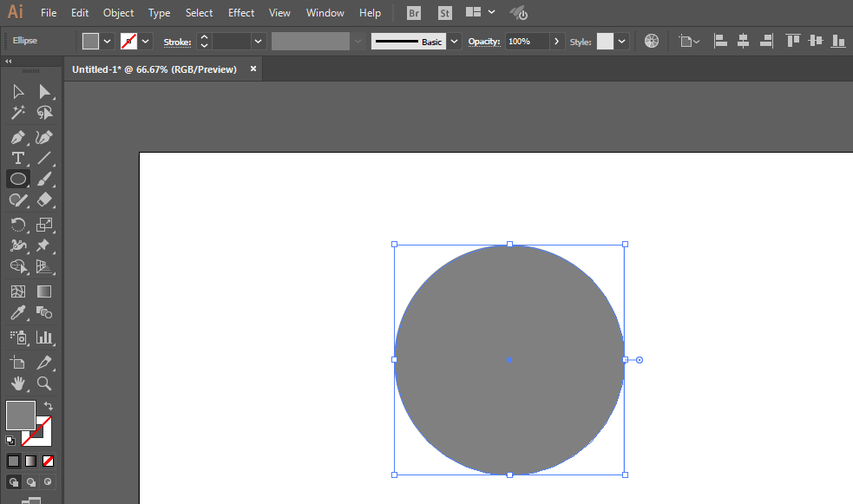Open the Window menu
Screen dimensions: 853x504
coord(325,12)
